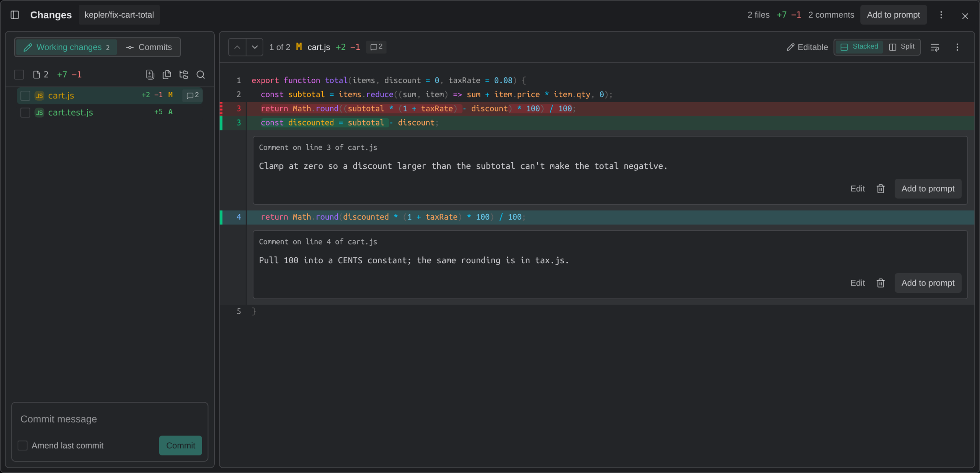Click the copy files icon in file toolbar
The image size is (980, 473).
pos(167,75)
